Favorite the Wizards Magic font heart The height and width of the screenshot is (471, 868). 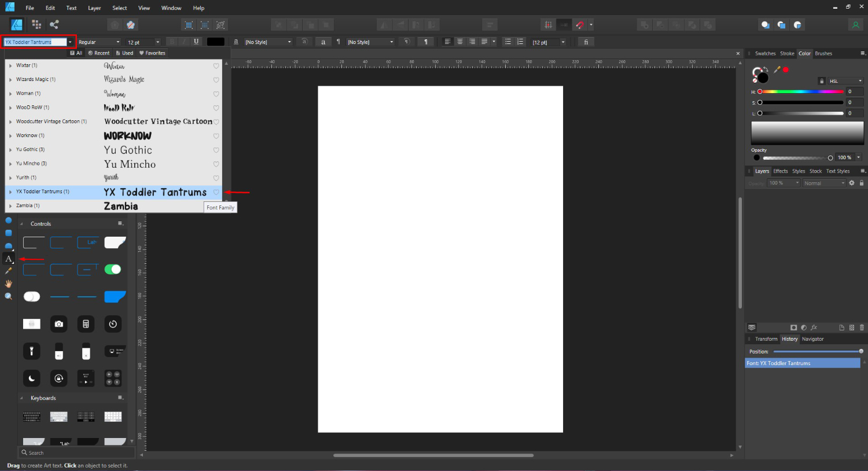click(216, 80)
